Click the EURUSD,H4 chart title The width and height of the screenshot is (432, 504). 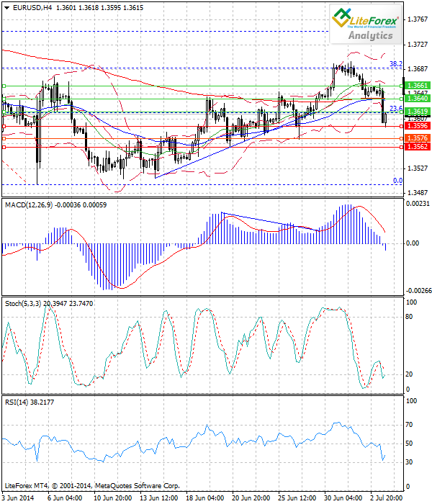[x=29, y=6]
